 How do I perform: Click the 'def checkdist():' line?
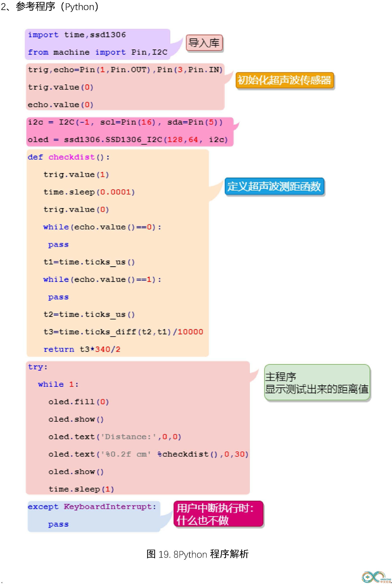pyautogui.click(x=68, y=157)
